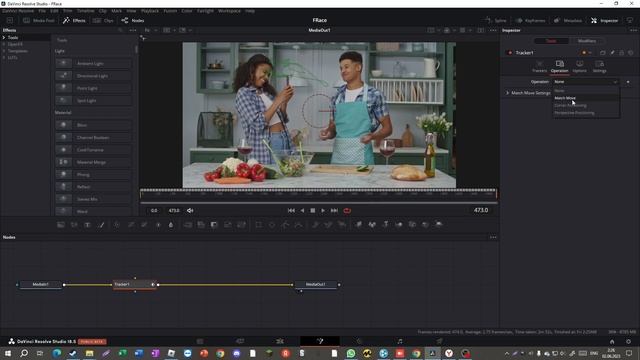The image size is (640, 360).
Task: Open the Fairlight page button
Action: click(400, 341)
